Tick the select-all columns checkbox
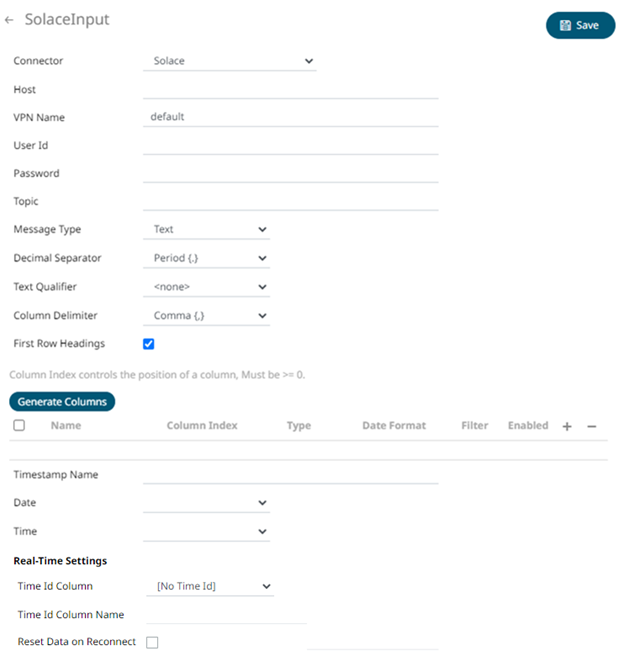The height and width of the screenshot is (651, 624). (x=19, y=425)
